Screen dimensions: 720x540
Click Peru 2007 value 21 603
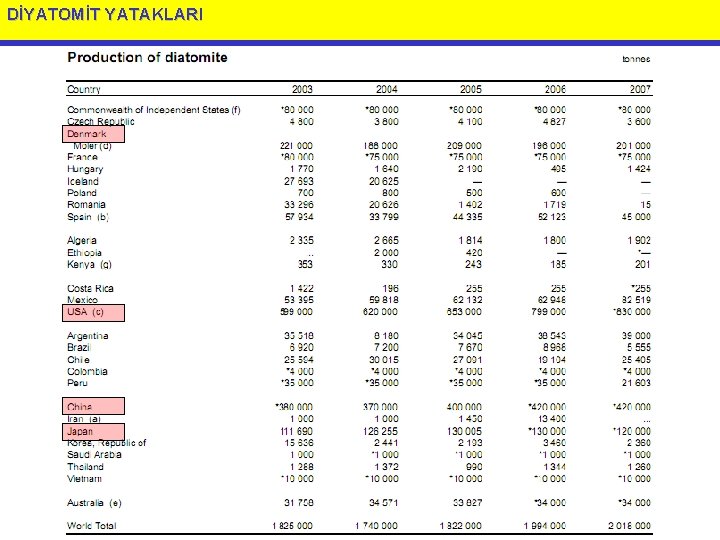(x=636, y=383)
